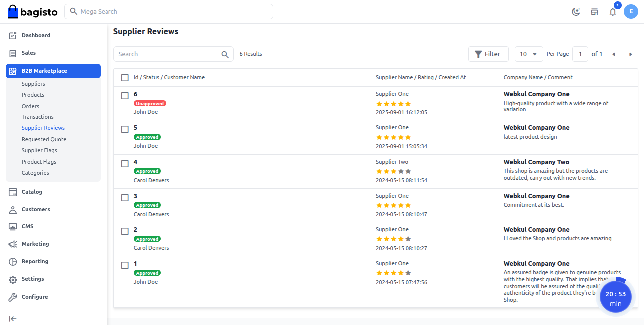
Task: Go to the Supplier Flags menu item
Action: [39, 150]
